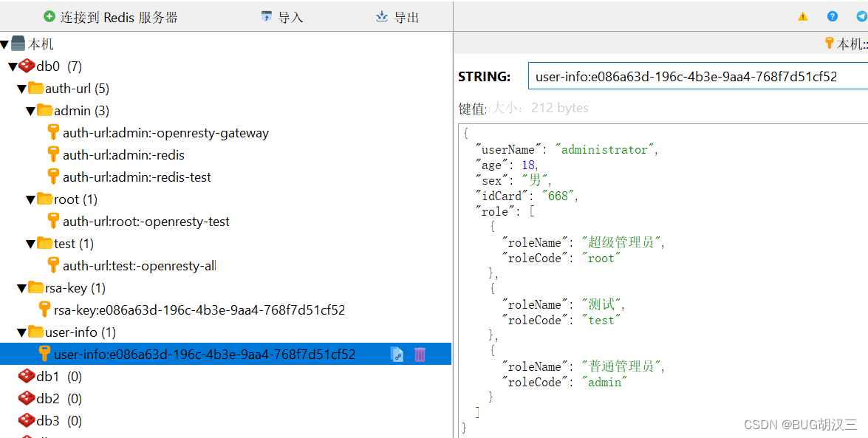Select key auth-url:admin:-redis-test
This screenshot has width=868, height=438.
click(137, 177)
